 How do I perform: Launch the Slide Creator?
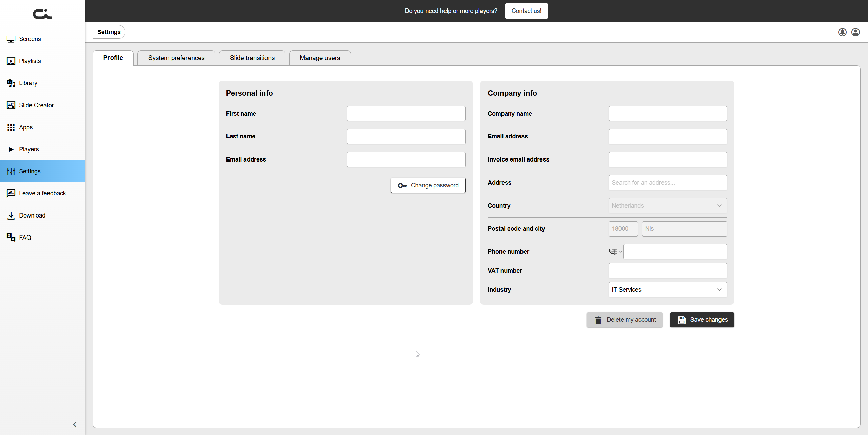pos(36,105)
